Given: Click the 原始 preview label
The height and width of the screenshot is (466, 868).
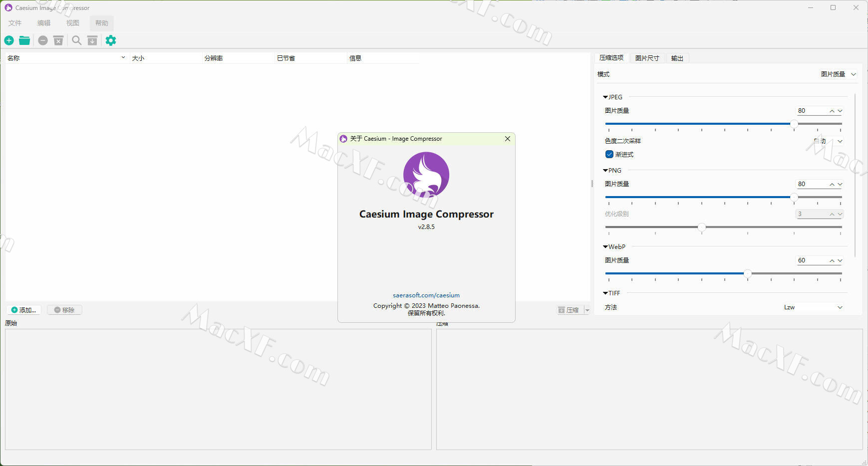Looking at the screenshot, I should coord(11,323).
